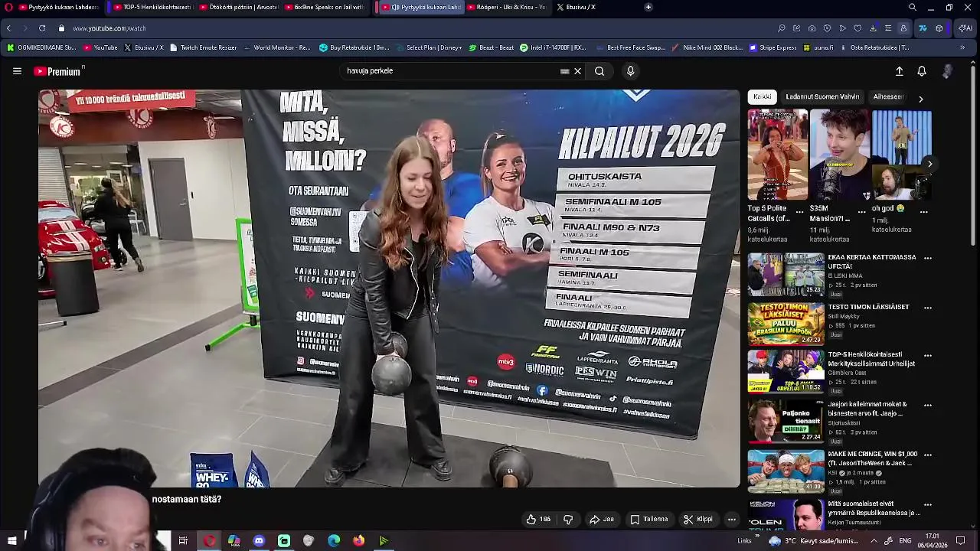This screenshot has width=980, height=551.
Task: Open Discord from the taskbar
Action: 259,541
